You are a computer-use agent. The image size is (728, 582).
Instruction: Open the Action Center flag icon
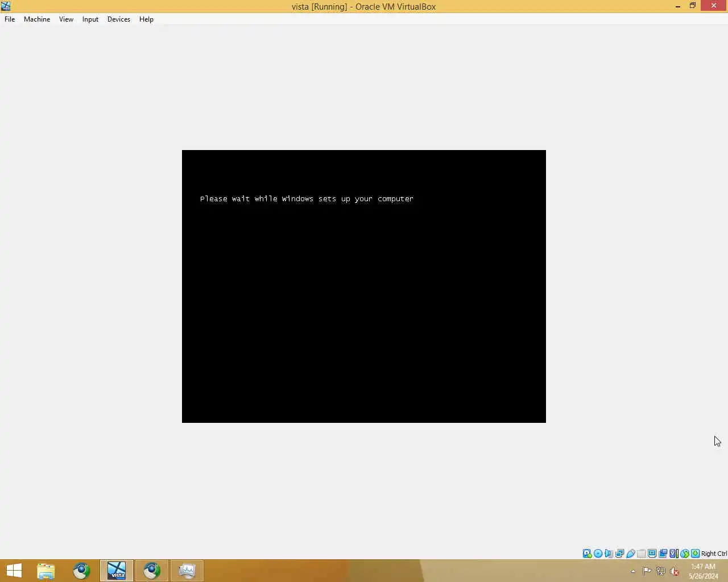pyautogui.click(x=647, y=571)
